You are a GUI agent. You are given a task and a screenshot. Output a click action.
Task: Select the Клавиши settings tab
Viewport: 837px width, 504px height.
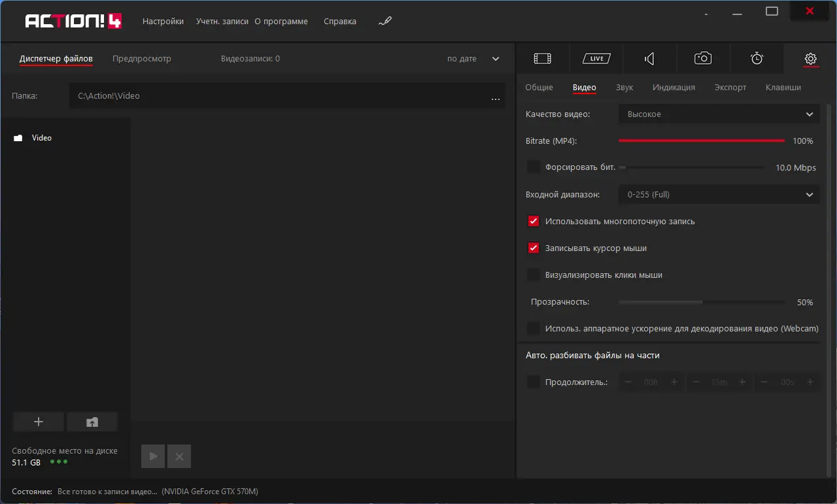(783, 88)
